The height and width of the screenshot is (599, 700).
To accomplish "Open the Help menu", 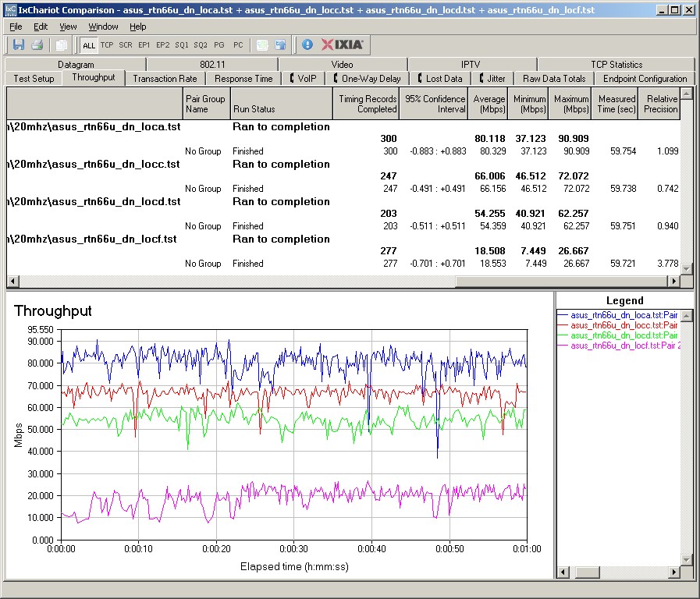I will (x=138, y=27).
